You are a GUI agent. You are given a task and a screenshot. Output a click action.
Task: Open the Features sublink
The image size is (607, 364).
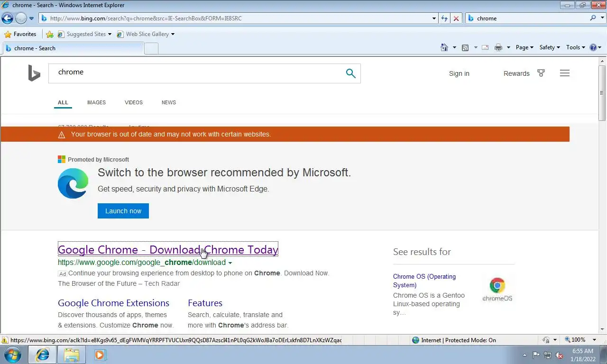[205, 303]
